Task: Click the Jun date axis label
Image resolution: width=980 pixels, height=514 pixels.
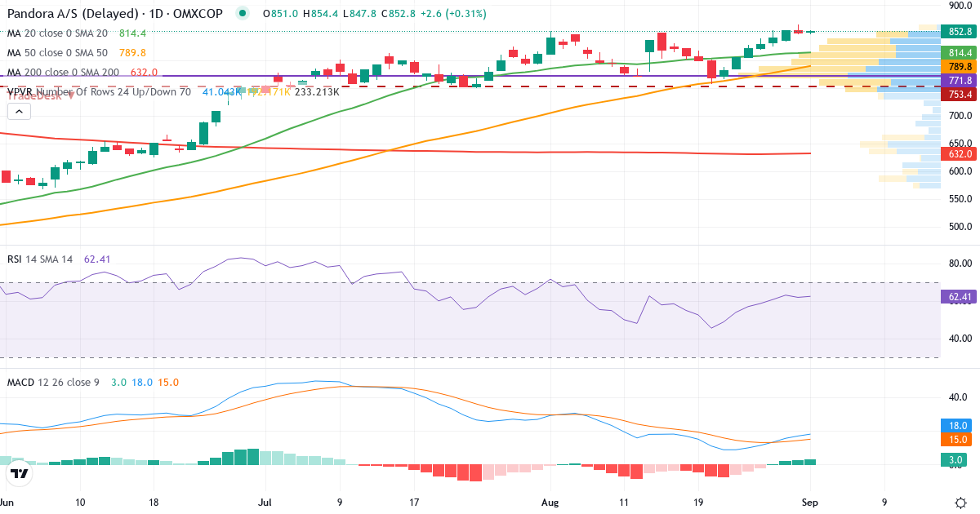Action: 7,503
